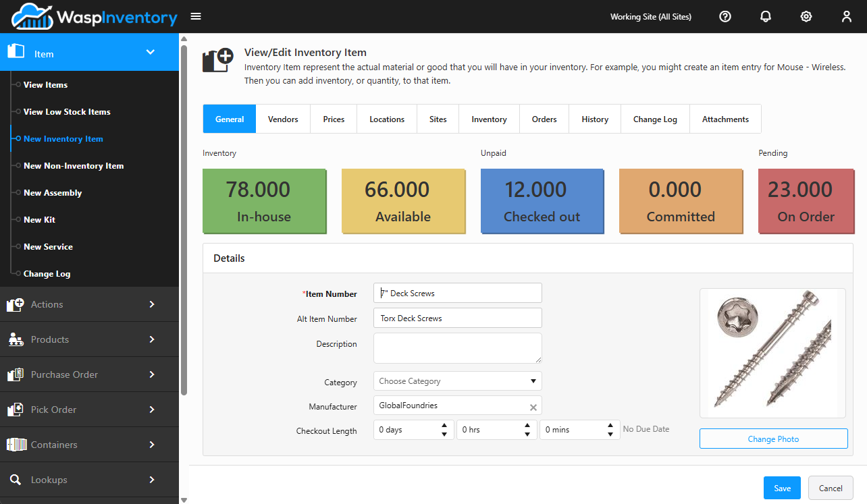Viewport: 867px width, 504px height.
Task: Switch to the Vendors tab
Action: click(x=283, y=119)
